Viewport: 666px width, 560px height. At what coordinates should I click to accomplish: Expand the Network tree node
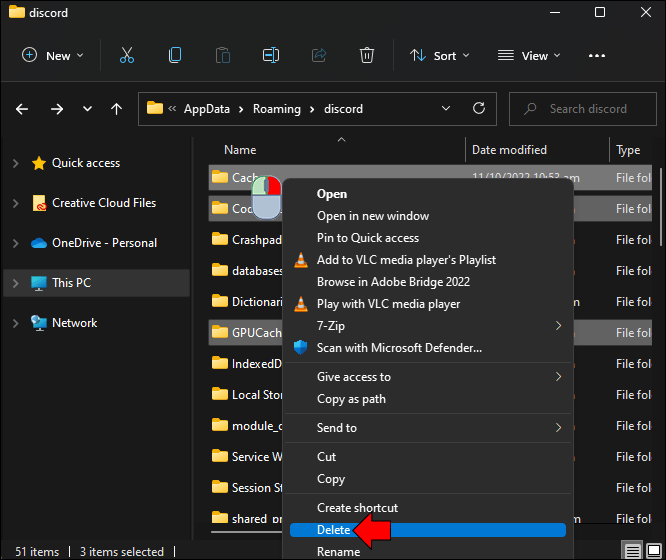(16, 323)
